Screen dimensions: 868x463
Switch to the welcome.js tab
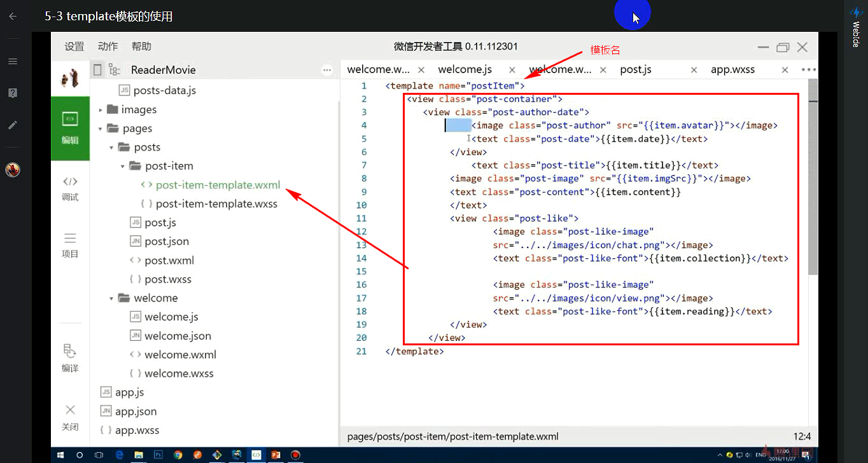(x=465, y=69)
